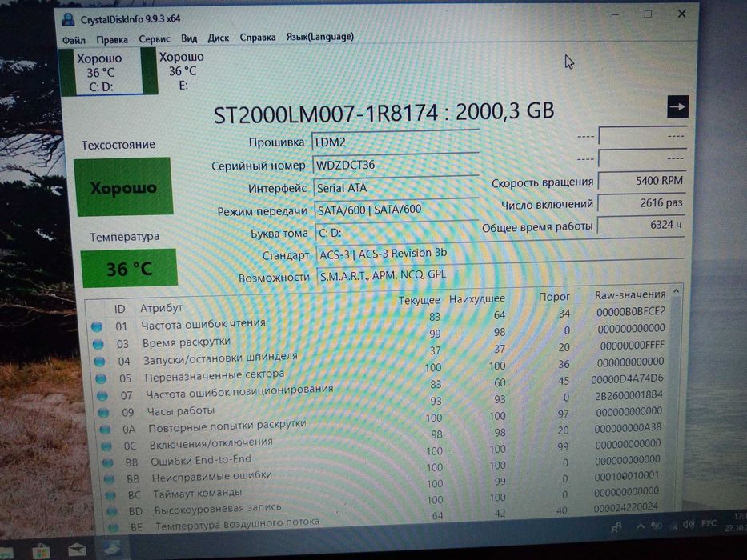747x560 pixels.
Task: Click status dot for attribute 04
Action: 99,362
